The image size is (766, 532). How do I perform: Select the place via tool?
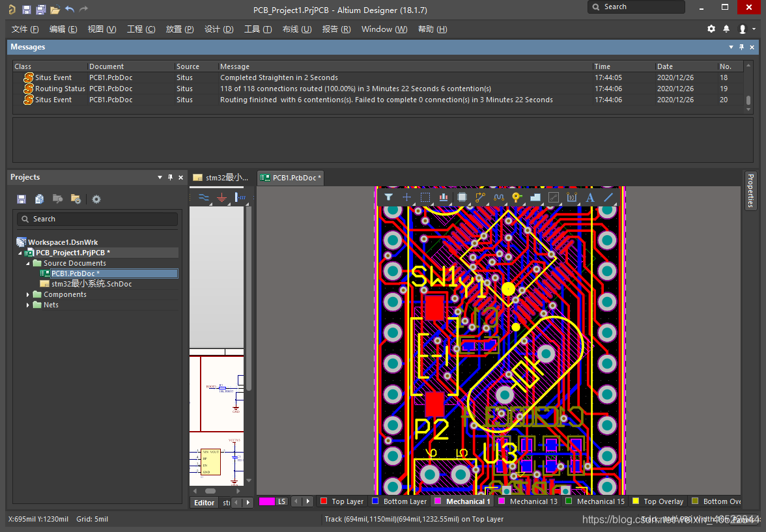point(517,197)
